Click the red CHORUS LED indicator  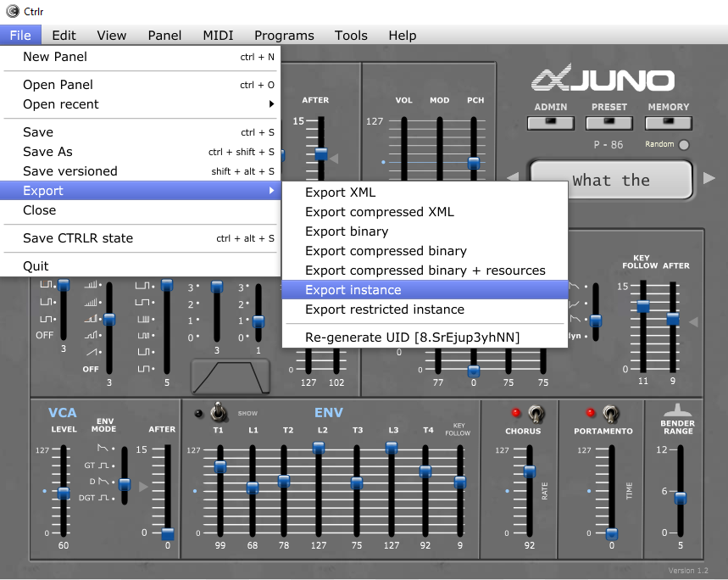pyautogui.click(x=515, y=412)
